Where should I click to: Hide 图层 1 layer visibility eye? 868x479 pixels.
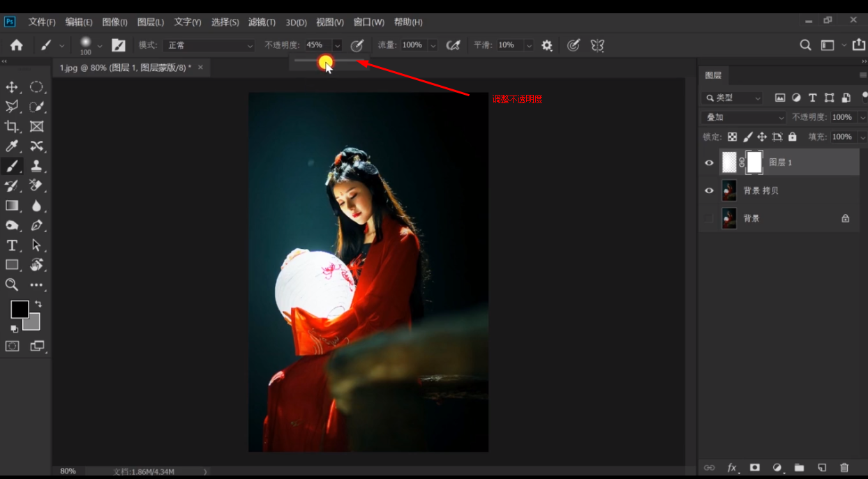(709, 162)
